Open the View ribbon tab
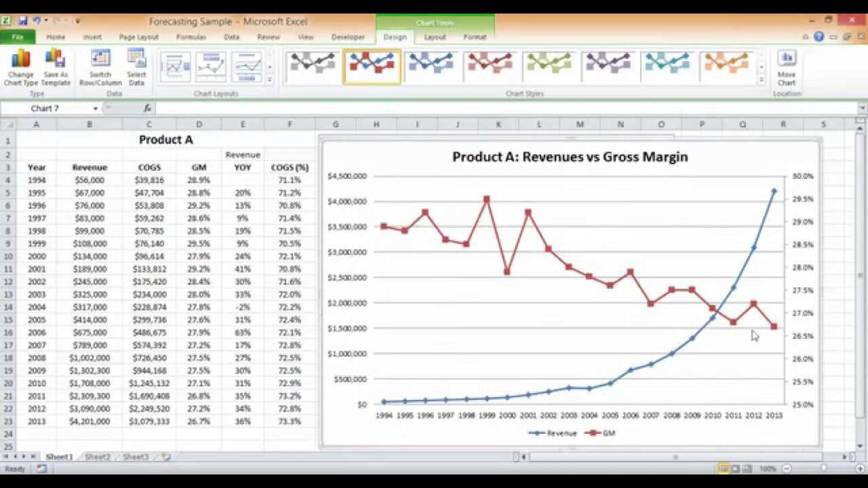 click(305, 36)
